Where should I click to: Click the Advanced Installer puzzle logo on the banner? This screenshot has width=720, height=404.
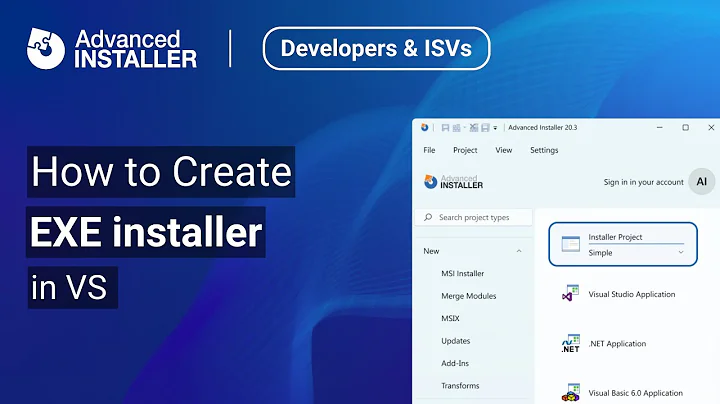tap(45, 48)
